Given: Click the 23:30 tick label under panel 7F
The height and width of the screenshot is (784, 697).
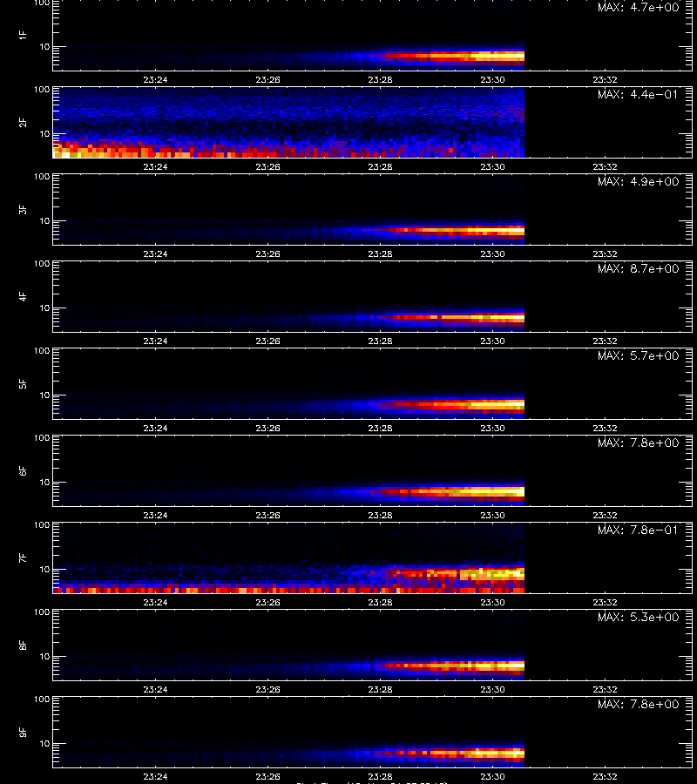Looking at the screenshot, I should [492, 602].
